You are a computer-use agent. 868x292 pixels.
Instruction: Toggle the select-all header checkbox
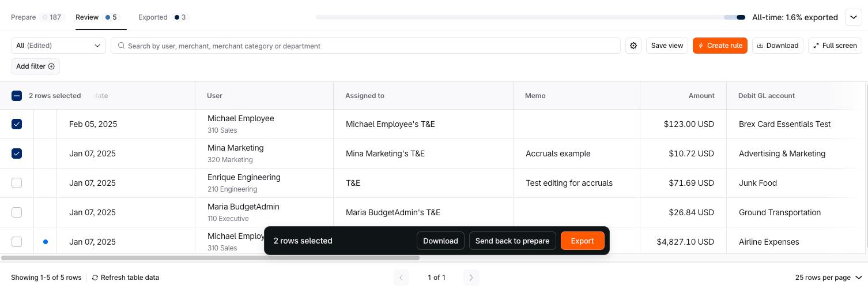[17, 96]
